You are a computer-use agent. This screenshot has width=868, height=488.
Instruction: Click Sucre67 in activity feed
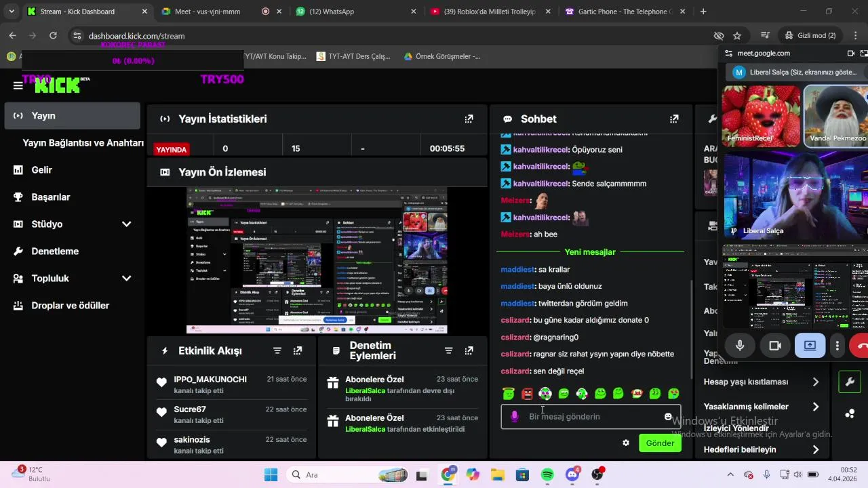(190, 409)
